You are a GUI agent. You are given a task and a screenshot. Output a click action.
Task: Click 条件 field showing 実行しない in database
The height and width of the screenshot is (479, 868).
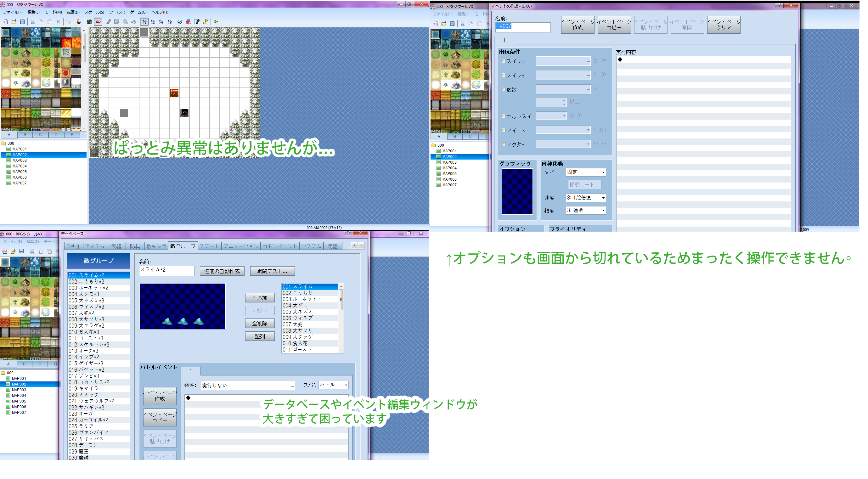[x=248, y=385]
